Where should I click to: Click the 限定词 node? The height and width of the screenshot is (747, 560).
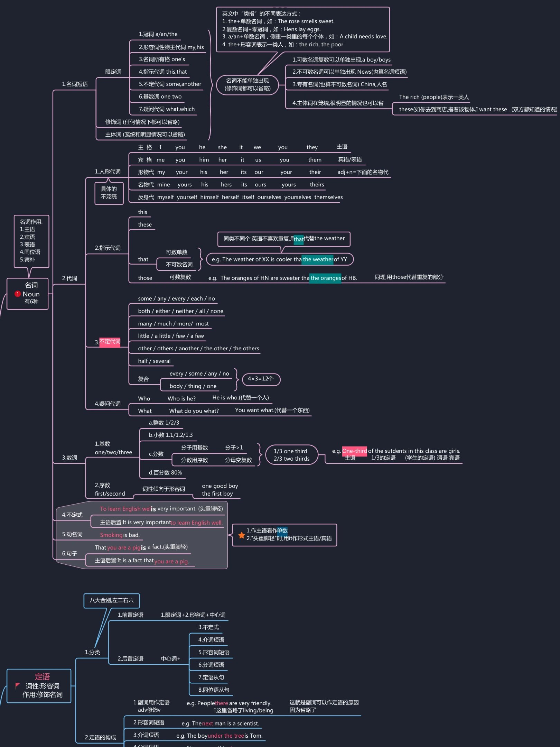(x=113, y=72)
